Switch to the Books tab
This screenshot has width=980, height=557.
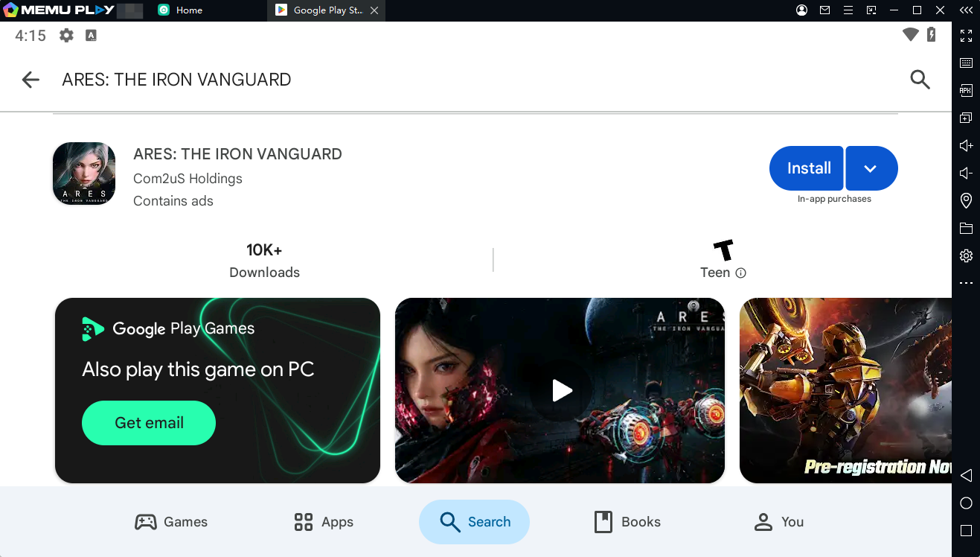[627, 522]
